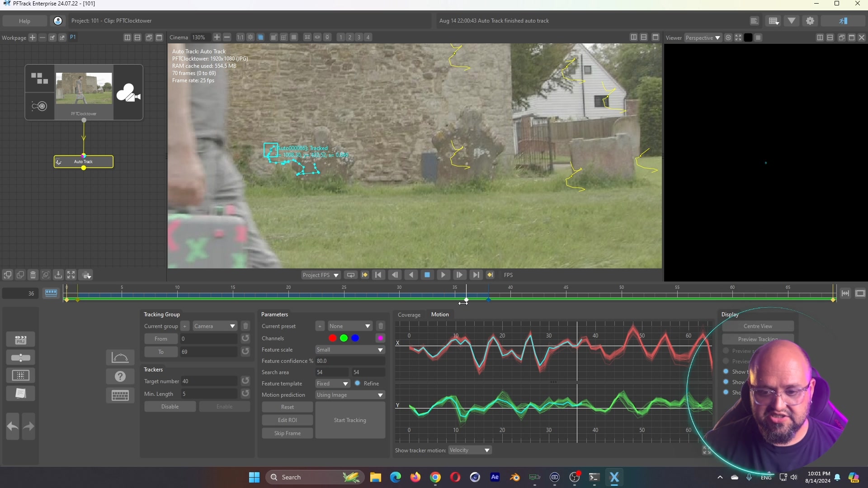Delete current tracking group with trash icon
Screen dimensions: 868x488
click(245, 326)
